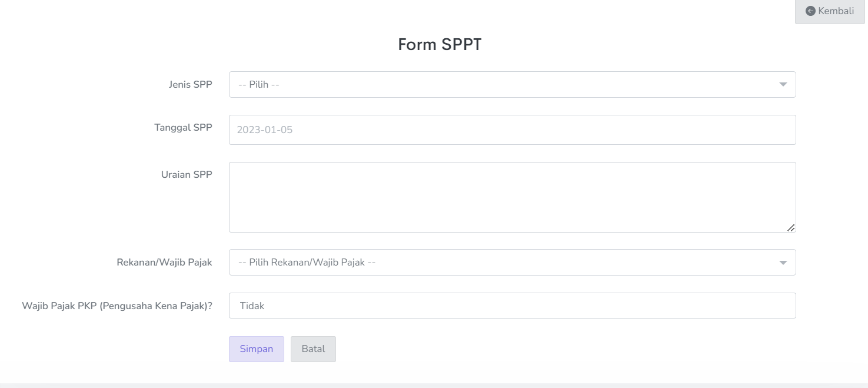Cancel the form with Batal
Image resolution: width=868 pixels, height=388 pixels.
pos(313,349)
